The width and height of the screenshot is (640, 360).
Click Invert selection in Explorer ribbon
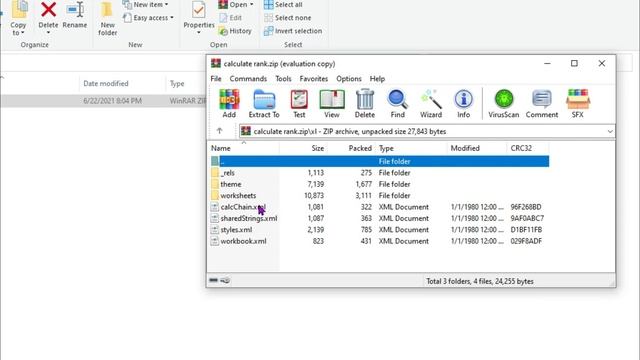(x=293, y=31)
